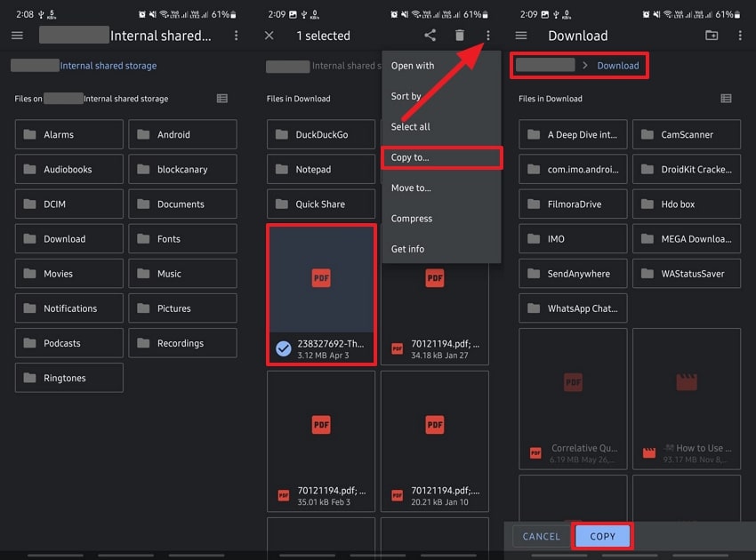Tap the trash delete icon
This screenshot has width=756, height=560.
(x=459, y=36)
